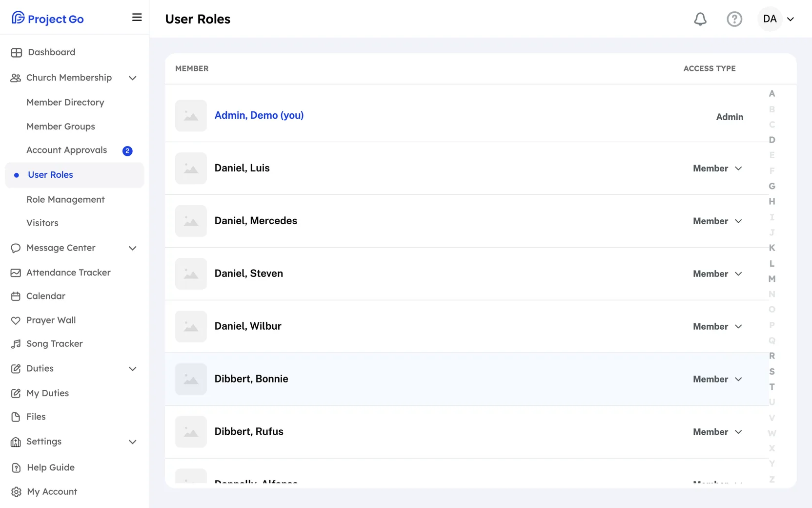
Task: Click the Church Membership people icon
Action: click(x=16, y=78)
